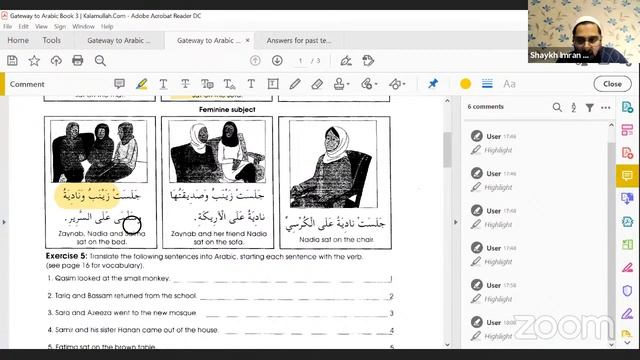Open Export PDF tool in right rail

tap(627, 107)
